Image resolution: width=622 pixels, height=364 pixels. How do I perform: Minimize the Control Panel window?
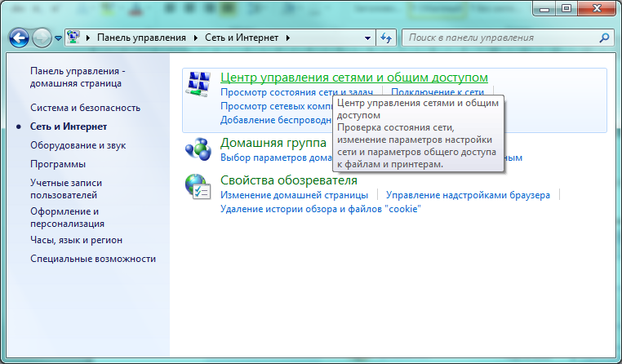point(544,9)
